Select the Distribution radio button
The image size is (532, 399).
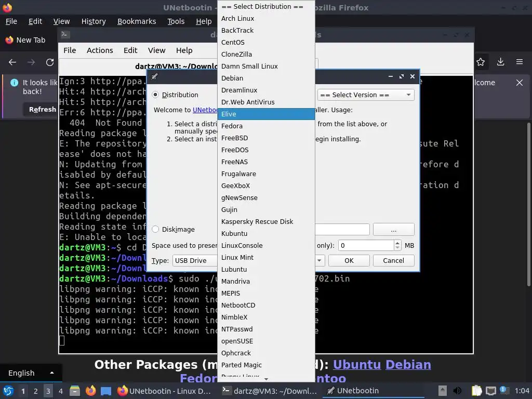click(155, 95)
